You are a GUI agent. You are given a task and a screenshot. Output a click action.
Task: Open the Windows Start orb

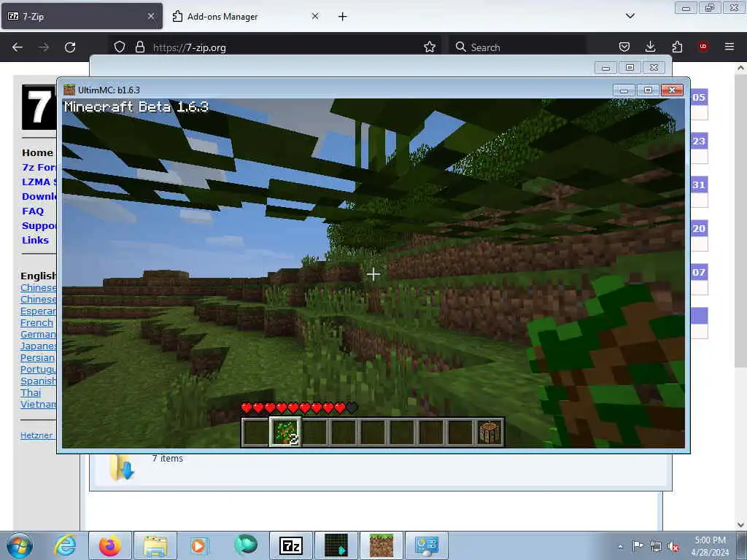click(x=20, y=545)
